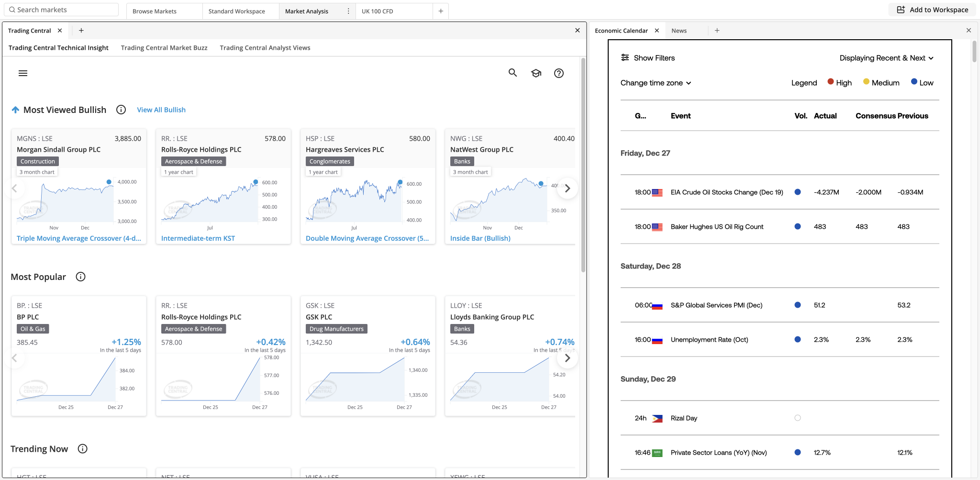Open Trading Central Market Buzz tab
Viewport: 980px width, 480px height.
pyautogui.click(x=164, y=48)
